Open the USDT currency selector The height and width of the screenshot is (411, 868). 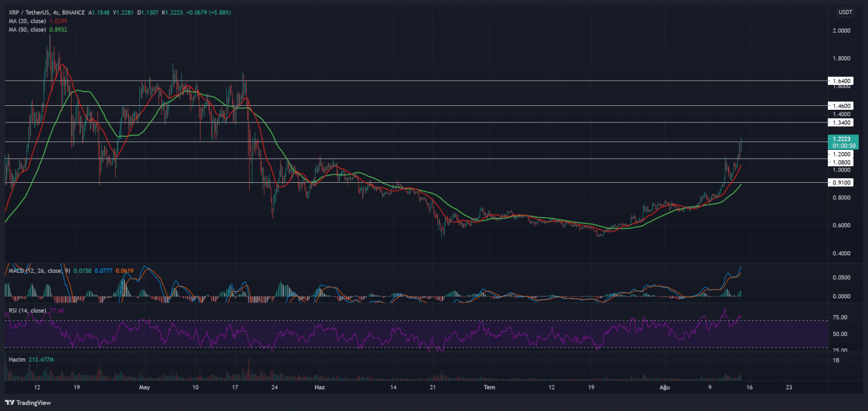tap(844, 12)
